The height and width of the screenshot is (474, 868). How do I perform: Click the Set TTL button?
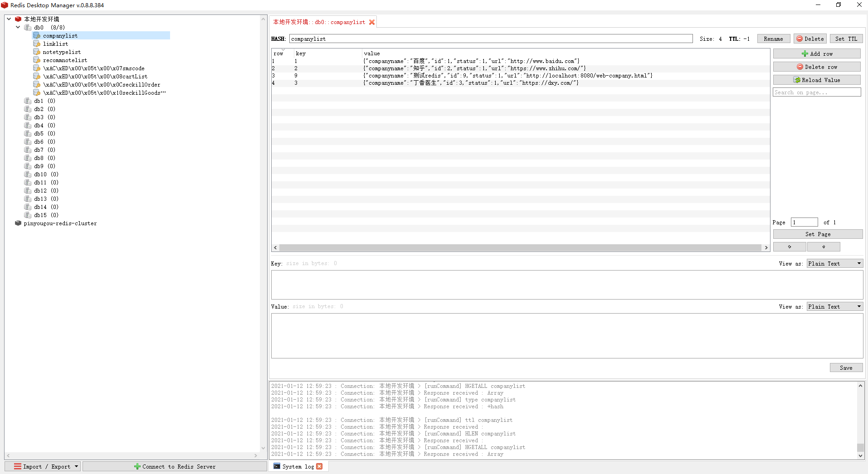coord(846,39)
